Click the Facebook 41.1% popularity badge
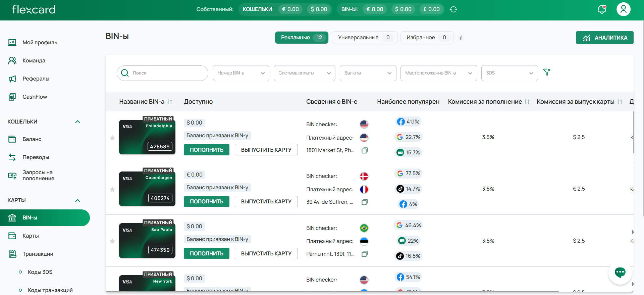This screenshot has width=644, height=295. pyautogui.click(x=408, y=121)
